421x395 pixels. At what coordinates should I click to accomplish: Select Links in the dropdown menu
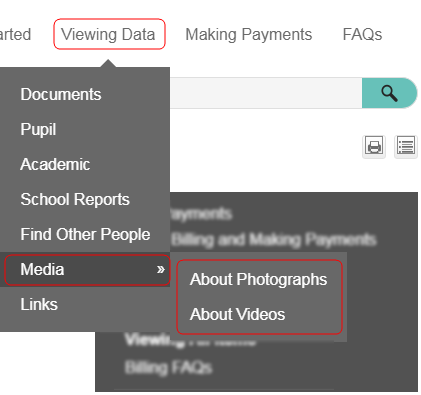pyautogui.click(x=85, y=304)
